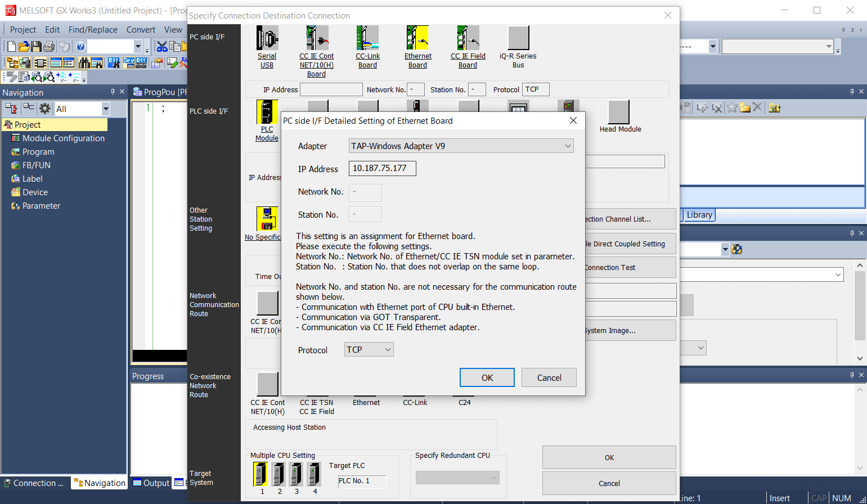The width and height of the screenshot is (867, 504).
Task: Click the Dev device list icon
Action: 129,62
